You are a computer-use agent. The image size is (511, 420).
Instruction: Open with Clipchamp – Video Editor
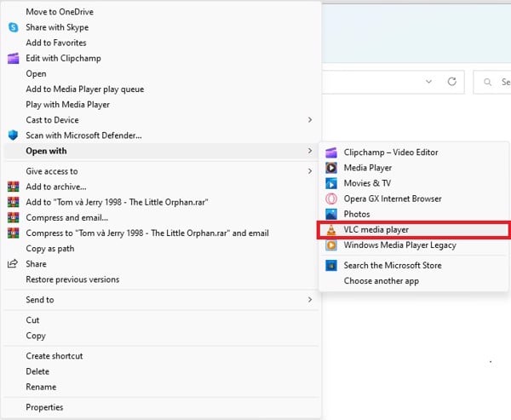click(391, 152)
